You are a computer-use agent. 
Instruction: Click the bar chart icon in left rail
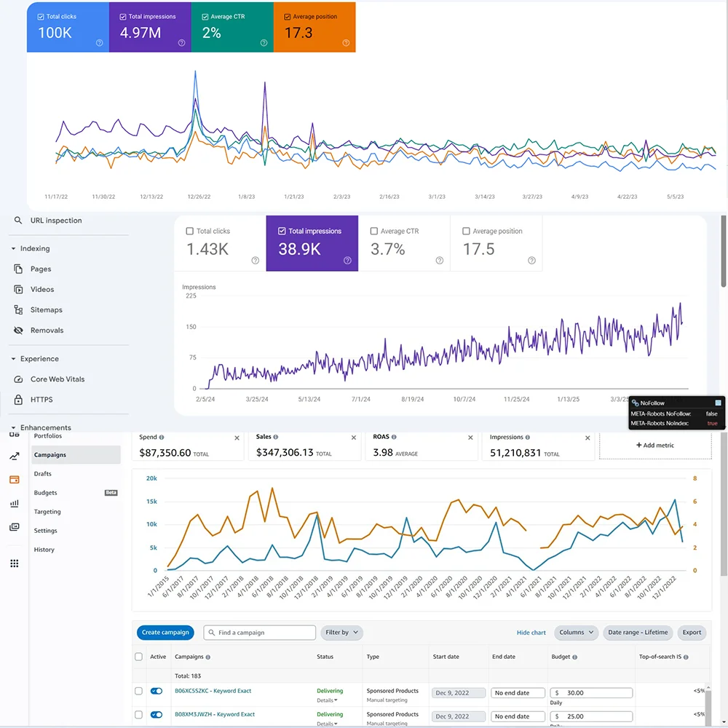click(x=15, y=503)
